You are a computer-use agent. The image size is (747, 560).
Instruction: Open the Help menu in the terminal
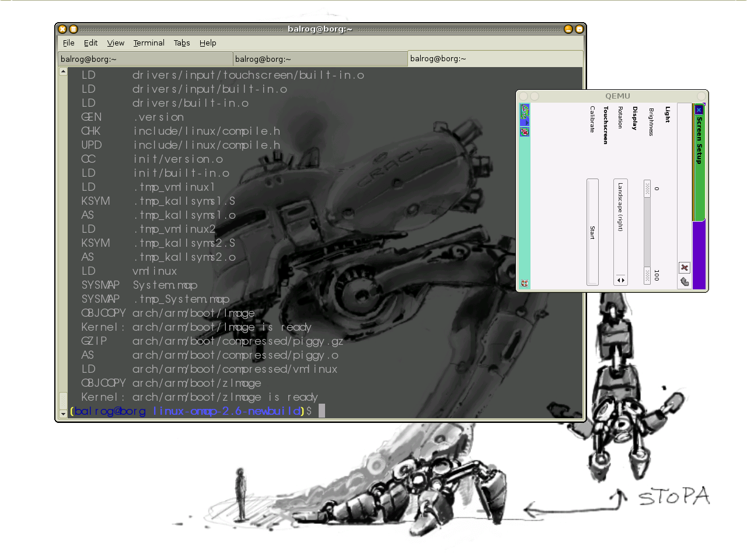tap(208, 43)
